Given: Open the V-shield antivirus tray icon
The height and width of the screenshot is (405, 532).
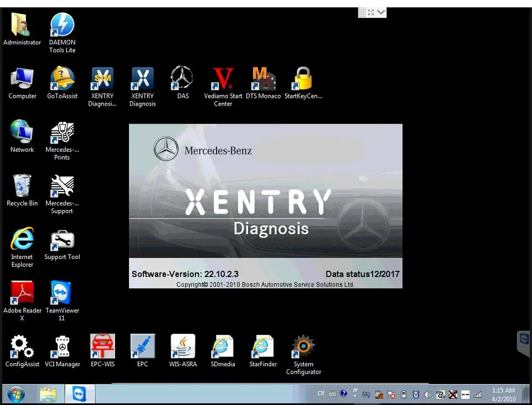Looking at the screenshot, I should (x=416, y=394).
